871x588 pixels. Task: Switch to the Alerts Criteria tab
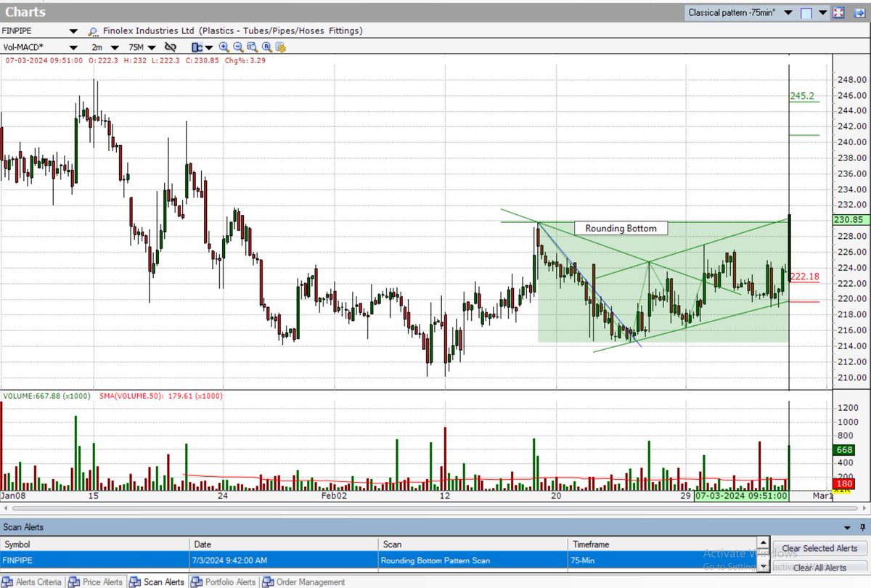click(x=32, y=581)
